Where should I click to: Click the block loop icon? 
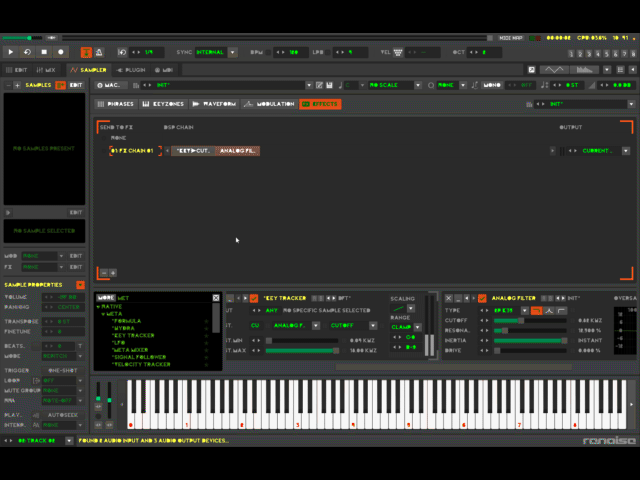[x=122, y=52]
